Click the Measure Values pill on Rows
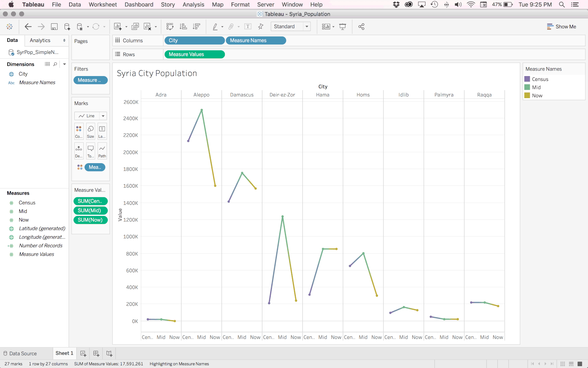Screen dimensions: 588x368 194,54
